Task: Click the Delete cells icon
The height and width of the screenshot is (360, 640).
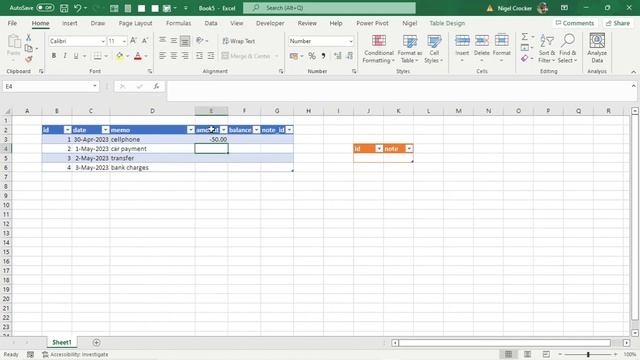Action: 482,41
